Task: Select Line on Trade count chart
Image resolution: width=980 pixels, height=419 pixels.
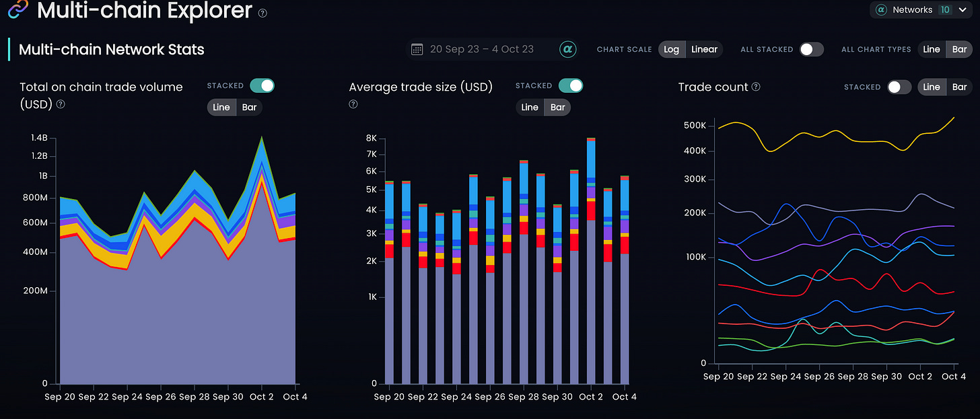Action: [932, 87]
